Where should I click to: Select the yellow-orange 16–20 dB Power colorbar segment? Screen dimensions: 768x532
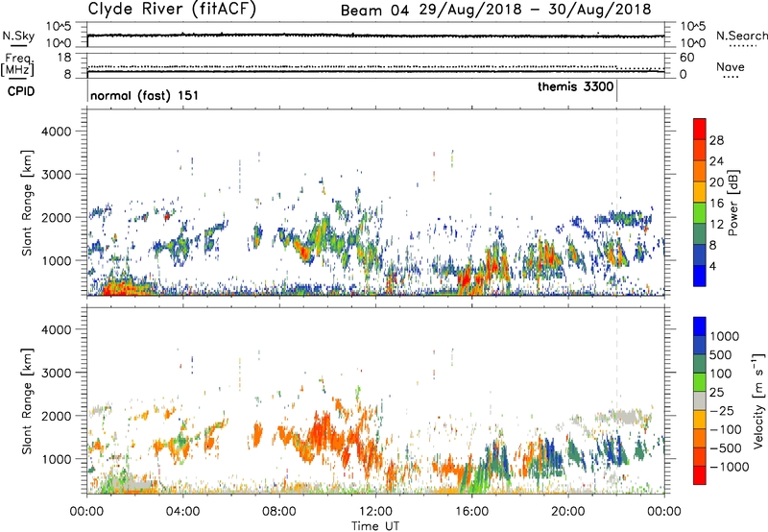[700, 192]
